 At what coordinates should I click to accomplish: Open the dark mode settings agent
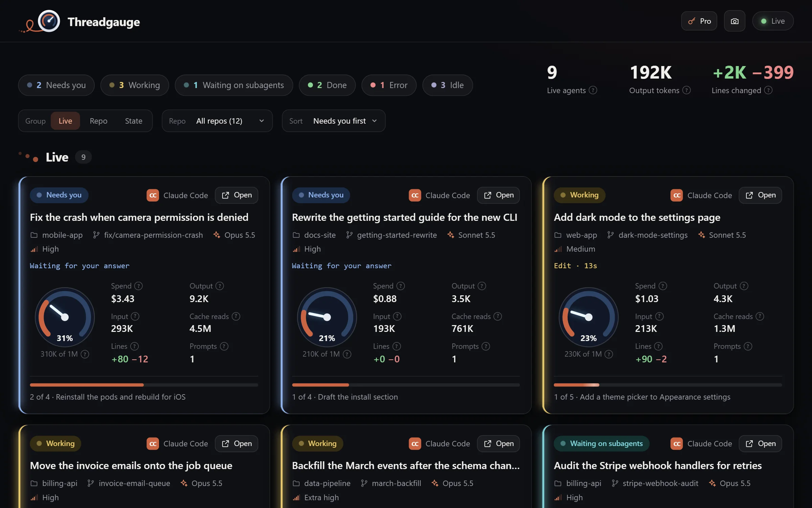tap(760, 195)
